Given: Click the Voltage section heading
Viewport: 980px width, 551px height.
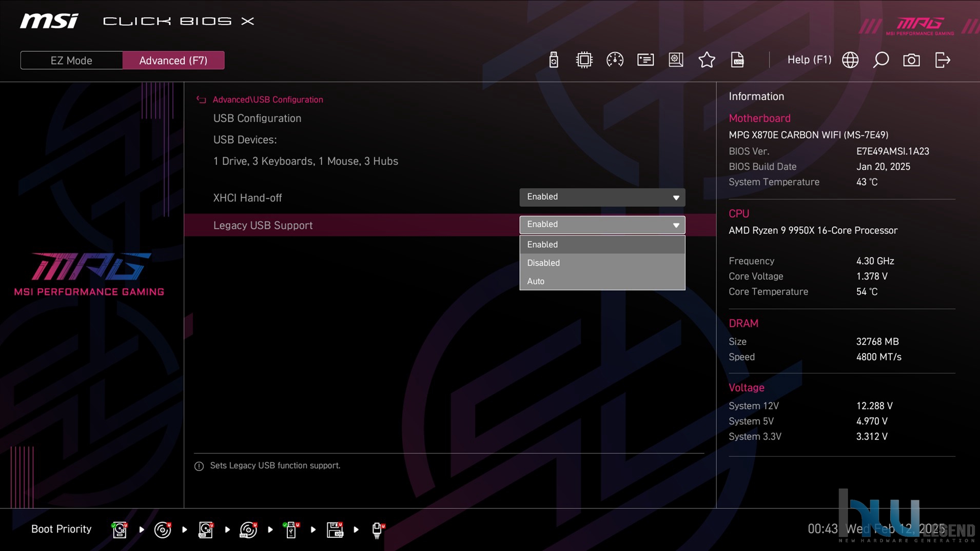Looking at the screenshot, I should (x=746, y=388).
